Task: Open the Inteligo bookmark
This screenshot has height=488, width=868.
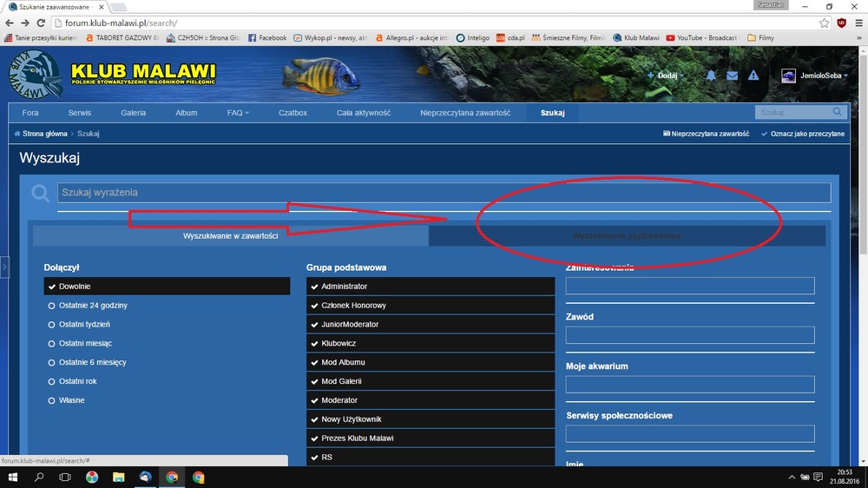Action: click(473, 37)
